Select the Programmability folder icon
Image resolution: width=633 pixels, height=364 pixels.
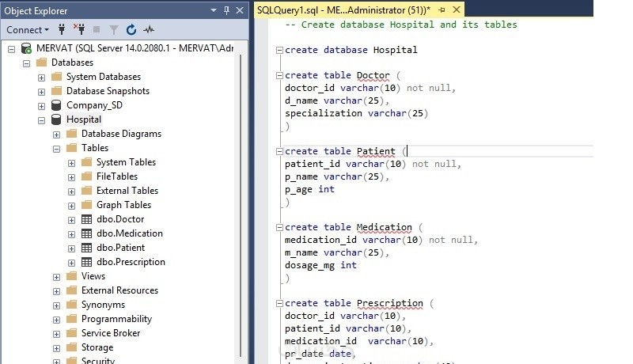(x=71, y=318)
